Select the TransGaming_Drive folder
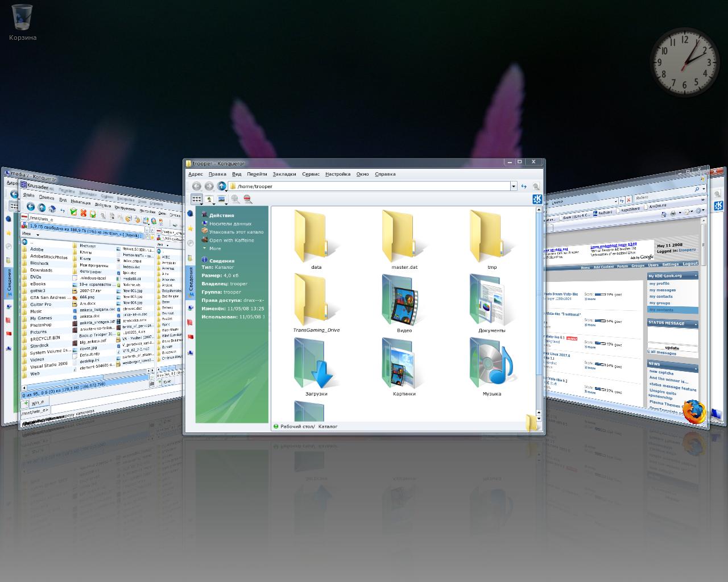The image size is (728, 582). [316, 303]
